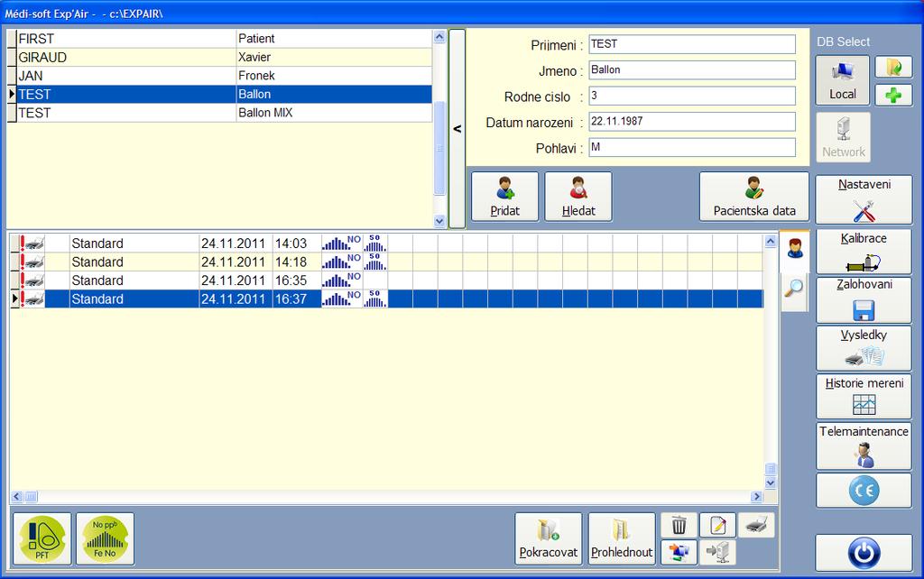Viewport: 924px width, 579px height.
Task: Click the computers transfer icon
Action: [x=679, y=552]
